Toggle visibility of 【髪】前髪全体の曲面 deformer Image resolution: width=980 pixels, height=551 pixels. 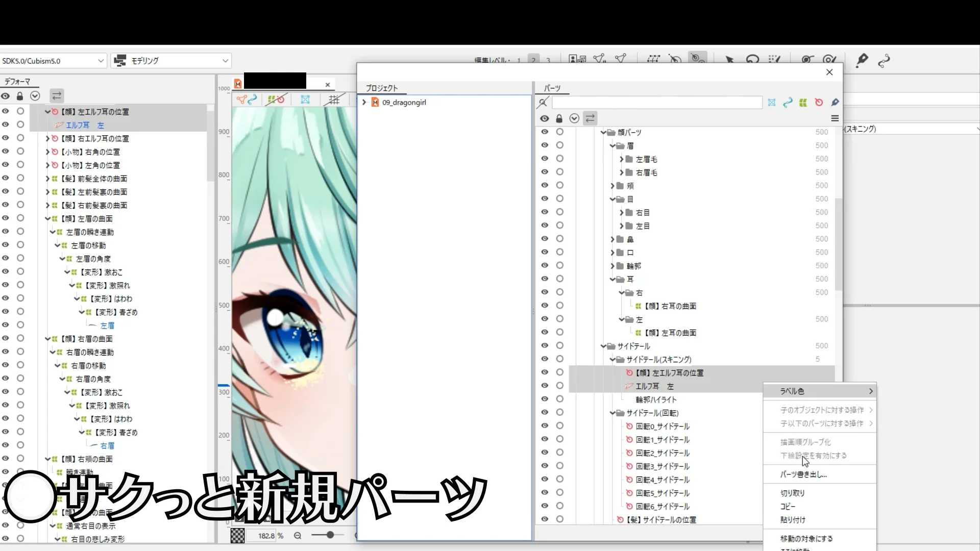coord(5,178)
